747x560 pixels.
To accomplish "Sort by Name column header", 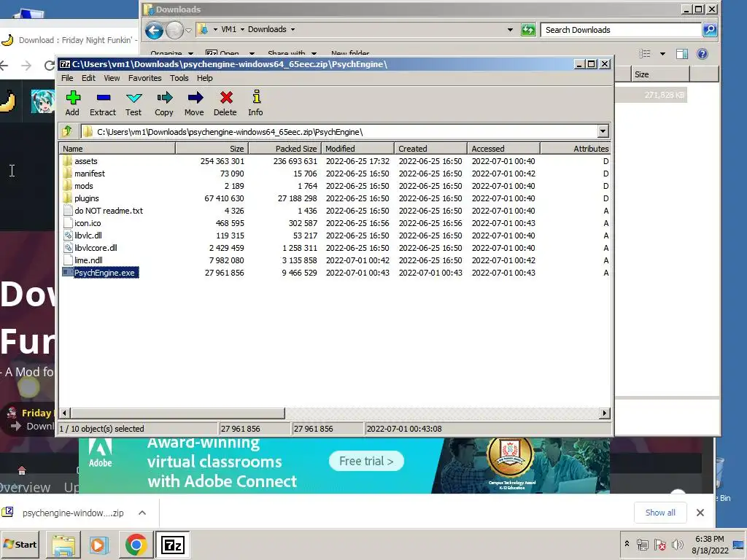I will point(117,149).
